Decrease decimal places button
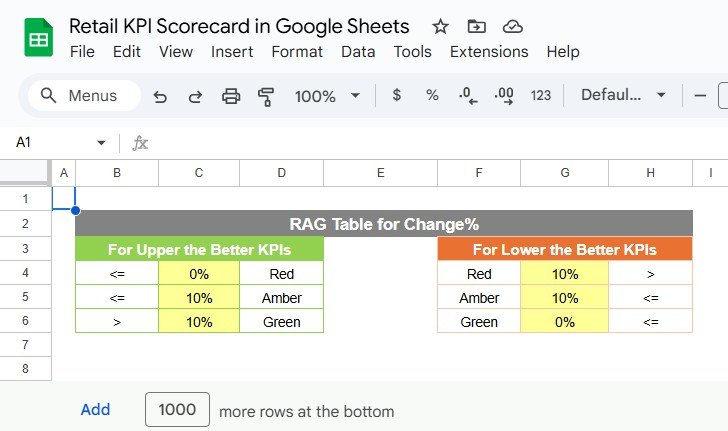 click(x=467, y=96)
